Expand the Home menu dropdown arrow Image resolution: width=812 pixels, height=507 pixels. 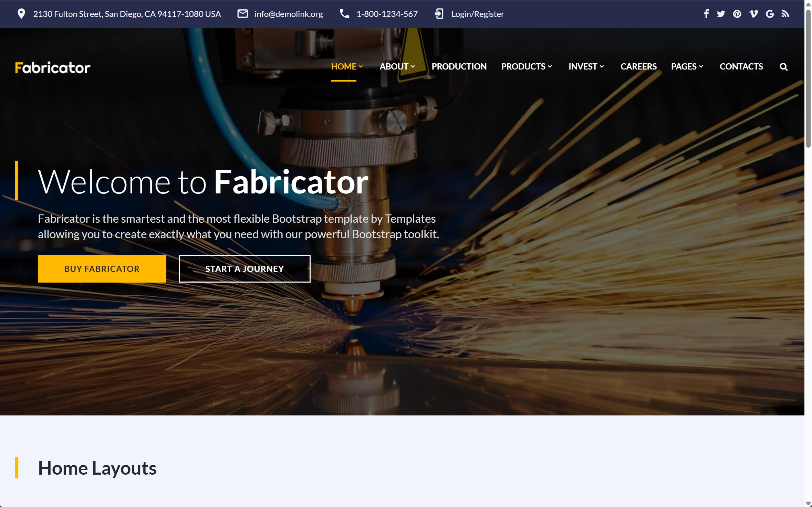pos(361,67)
